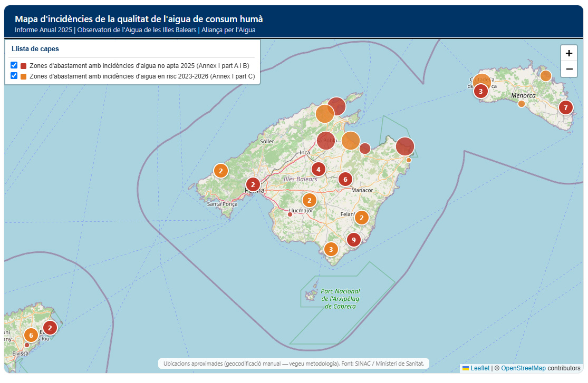Select large red marker near Pollença in north Mallorca

tap(337, 106)
